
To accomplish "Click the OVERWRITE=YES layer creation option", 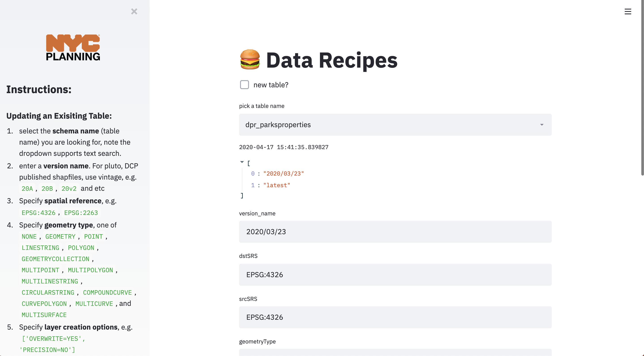I will point(53,339).
